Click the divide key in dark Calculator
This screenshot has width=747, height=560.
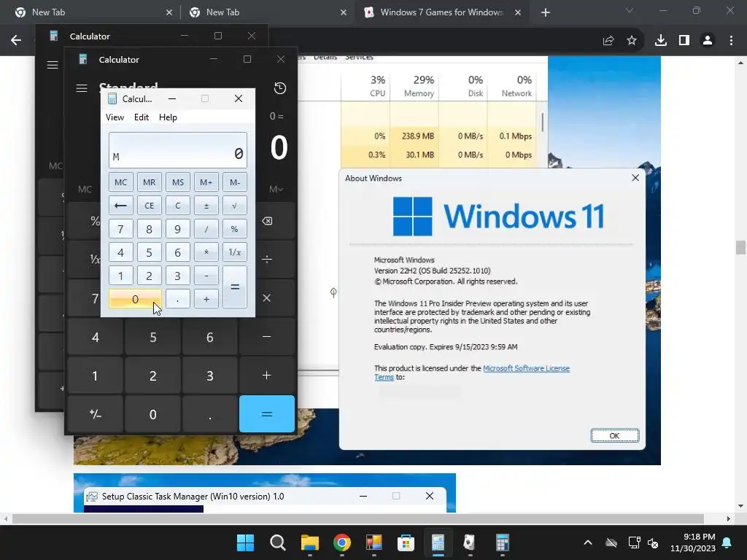point(267,259)
